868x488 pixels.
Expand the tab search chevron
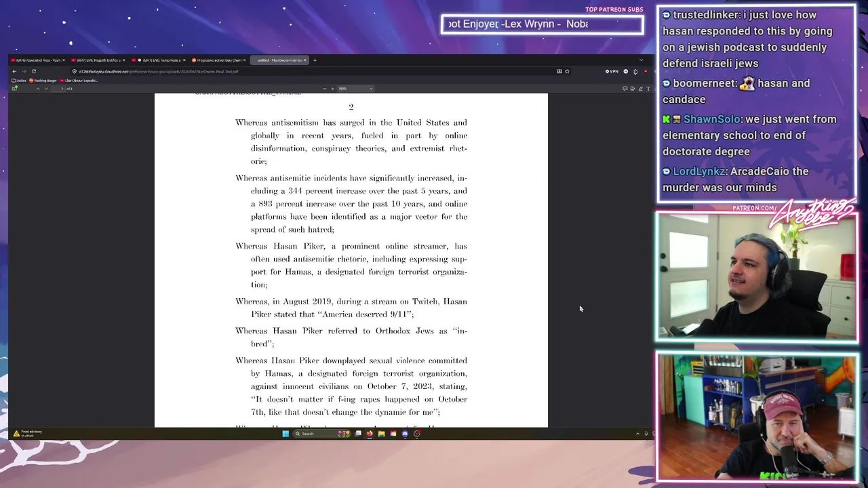(641, 60)
